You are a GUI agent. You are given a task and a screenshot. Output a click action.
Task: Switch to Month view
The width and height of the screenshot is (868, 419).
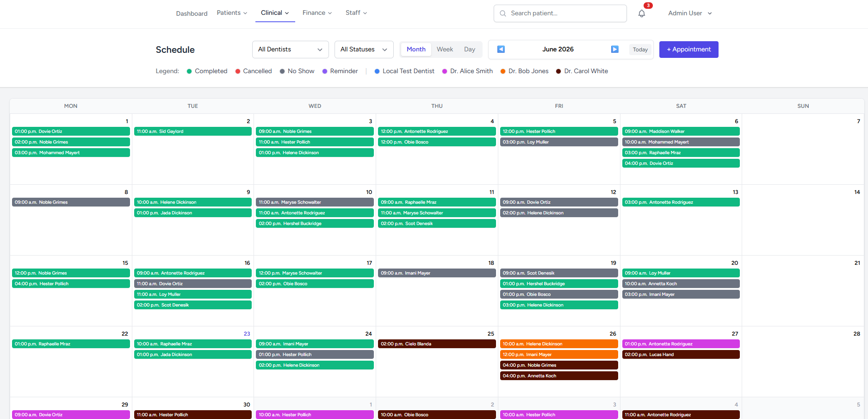[416, 50]
